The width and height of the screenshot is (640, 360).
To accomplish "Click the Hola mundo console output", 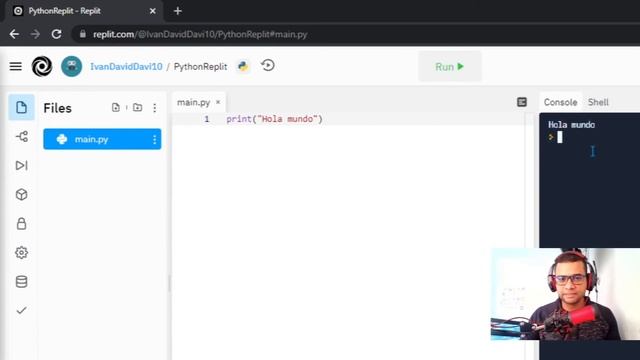I will point(571,125).
